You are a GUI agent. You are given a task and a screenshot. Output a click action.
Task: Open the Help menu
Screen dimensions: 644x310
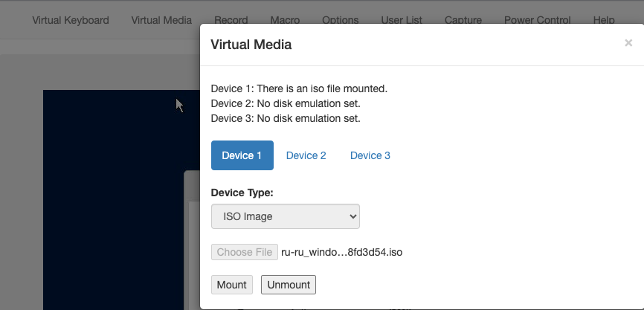tap(604, 20)
